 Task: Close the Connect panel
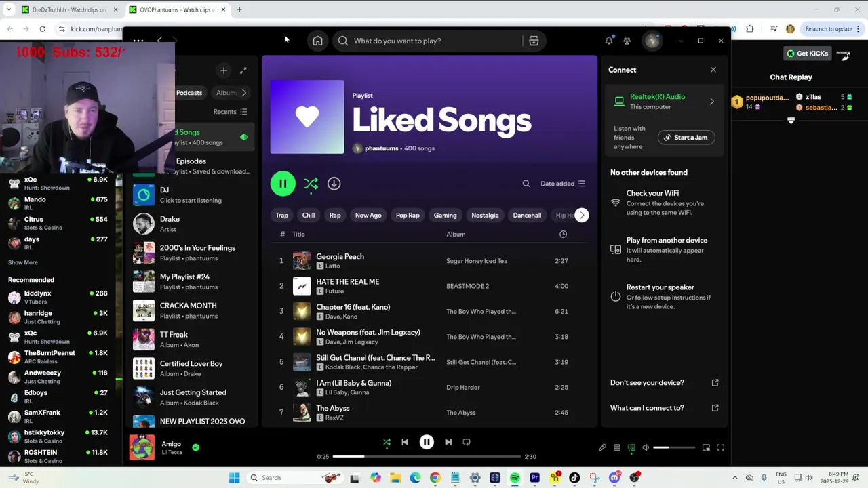coord(713,70)
